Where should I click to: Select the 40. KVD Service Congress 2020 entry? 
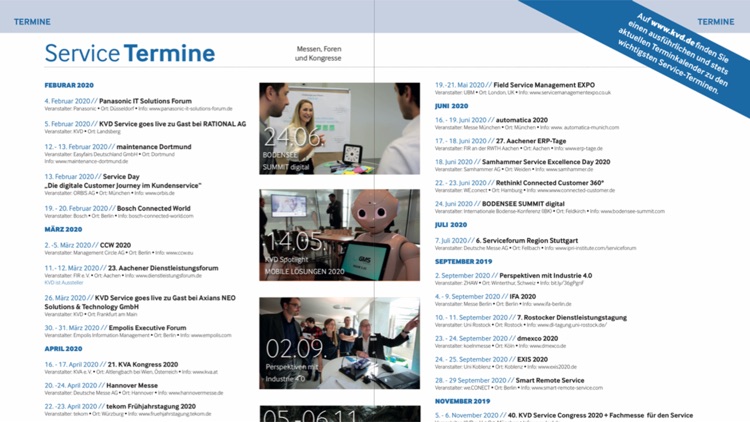(564, 416)
